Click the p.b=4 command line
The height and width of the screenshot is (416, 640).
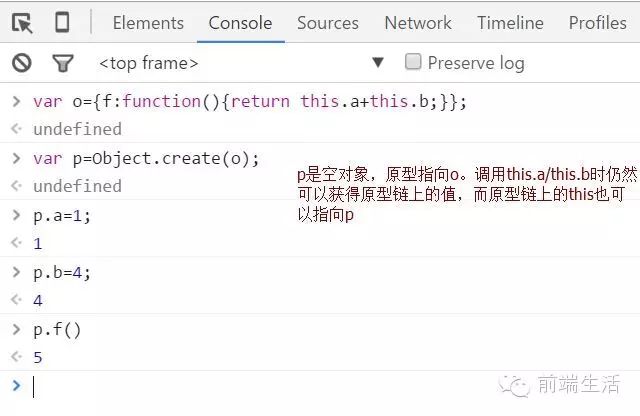click(62, 272)
